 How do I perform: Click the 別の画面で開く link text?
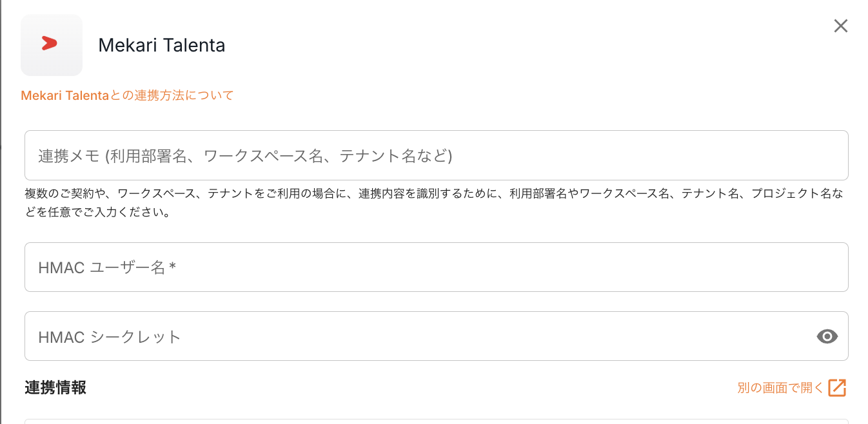[x=780, y=388]
